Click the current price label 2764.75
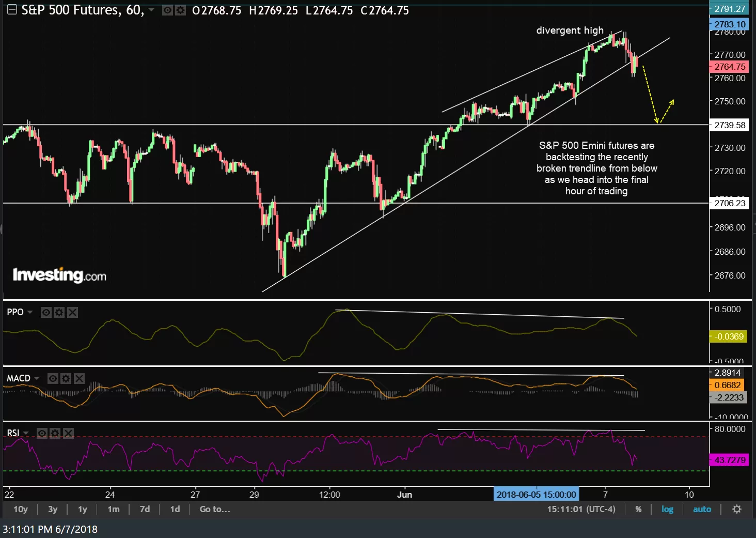Screen dimensions: 756x538 coord(729,67)
